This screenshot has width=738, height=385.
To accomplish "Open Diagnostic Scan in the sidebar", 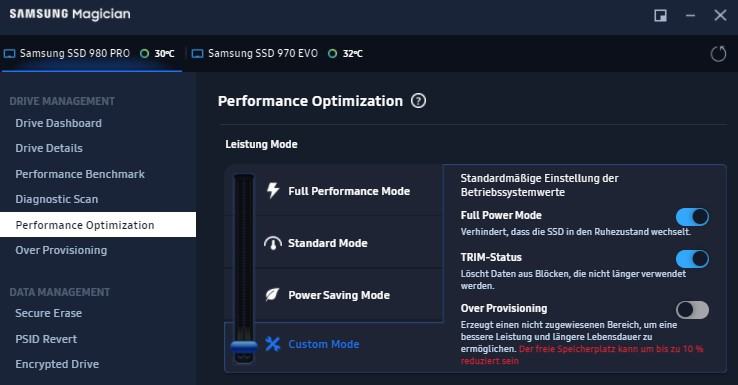I will pos(57,199).
